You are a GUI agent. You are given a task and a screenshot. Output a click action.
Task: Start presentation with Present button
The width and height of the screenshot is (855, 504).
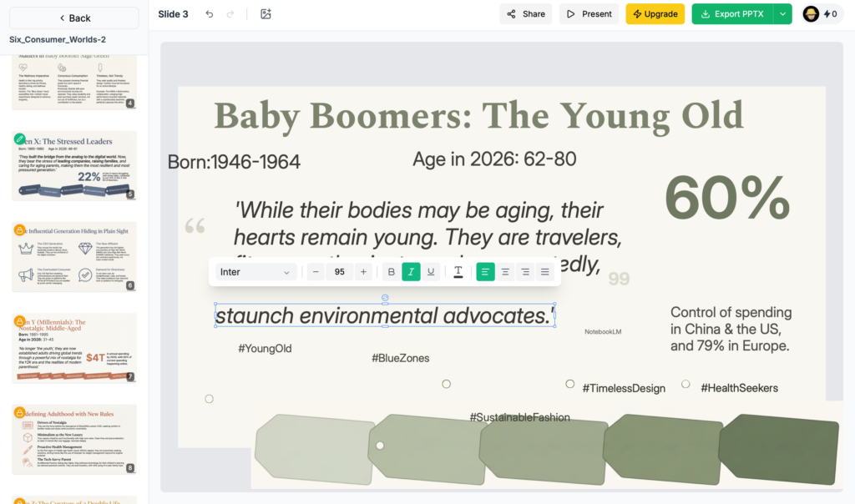(x=589, y=14)
